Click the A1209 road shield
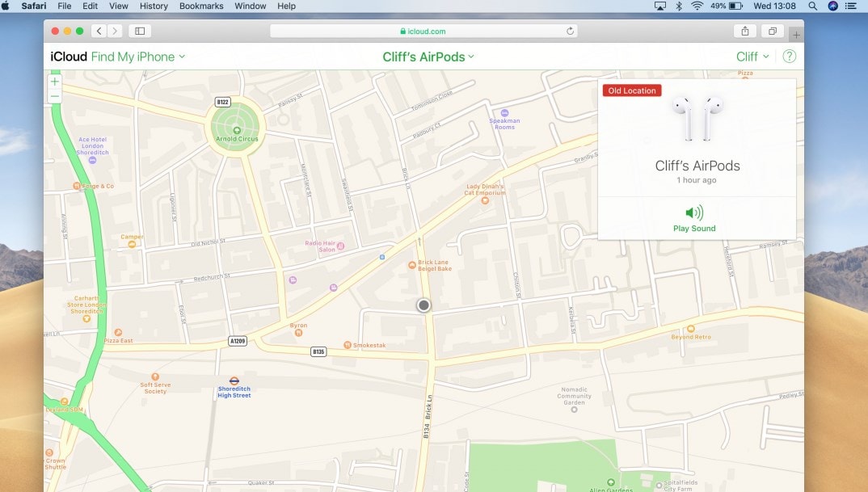This screenshot has width=868, height=492. coord(238,341)
